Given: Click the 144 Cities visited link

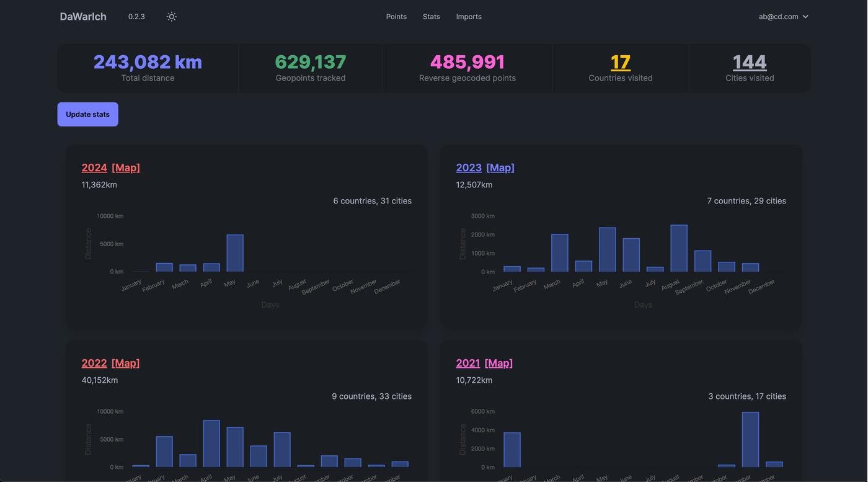Looking at the screenshot, I should click(x=750, y=62).
